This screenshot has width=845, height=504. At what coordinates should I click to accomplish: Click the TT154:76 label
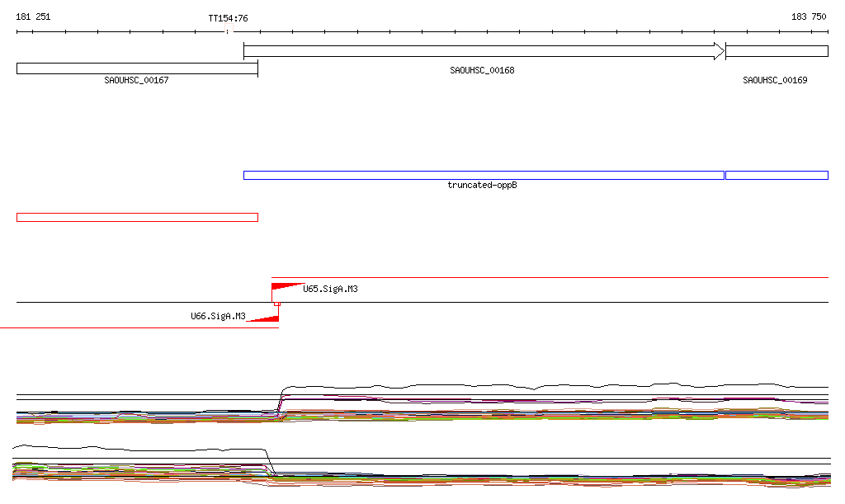[x=228, y=18]
